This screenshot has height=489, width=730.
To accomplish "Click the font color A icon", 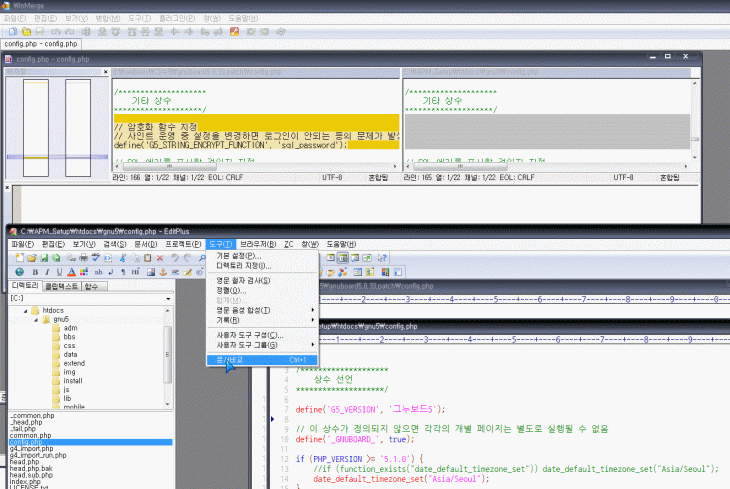I will coord(72,271).
